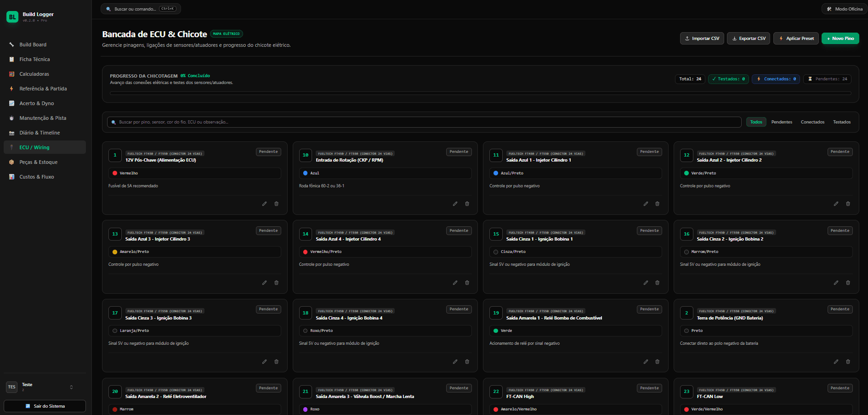
Task: Focus the pin search field
Action: pos(424,122)
